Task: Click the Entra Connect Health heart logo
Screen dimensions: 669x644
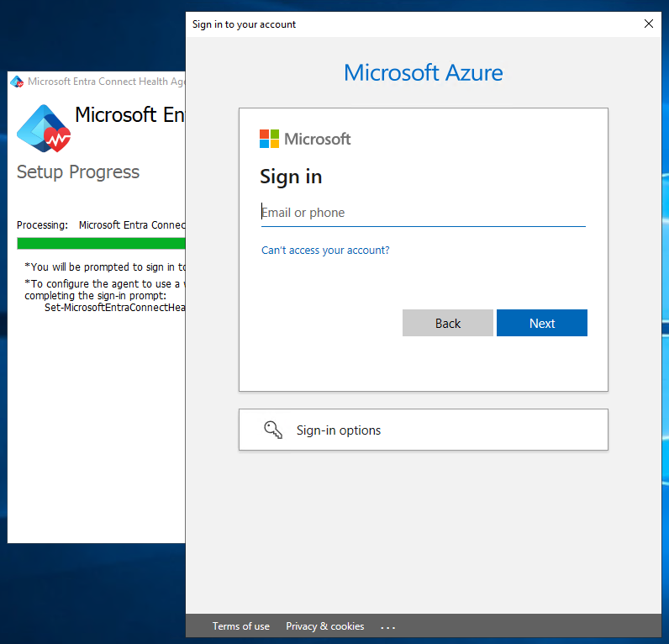Action: (x=44, y=128)
